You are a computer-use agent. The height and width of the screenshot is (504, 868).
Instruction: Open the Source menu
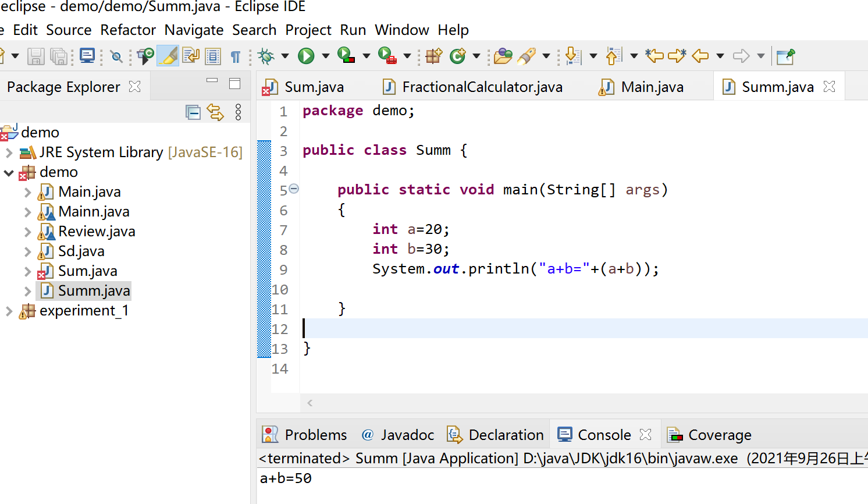(x=69, y=30)
